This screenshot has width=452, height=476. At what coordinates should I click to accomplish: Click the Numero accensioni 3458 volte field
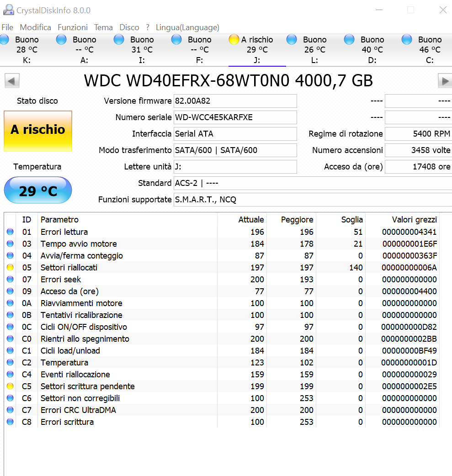pos(418,150)
